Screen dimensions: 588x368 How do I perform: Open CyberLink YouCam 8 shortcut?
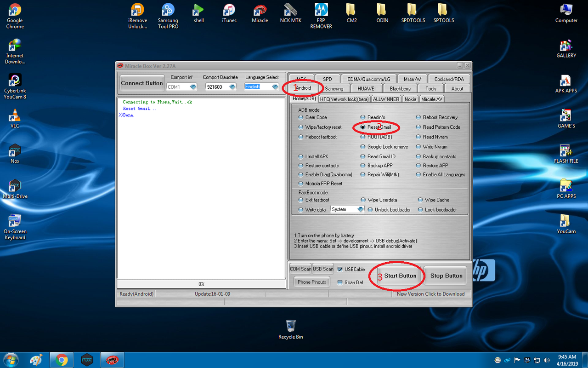pyautogui.click(x=15, y=86)
